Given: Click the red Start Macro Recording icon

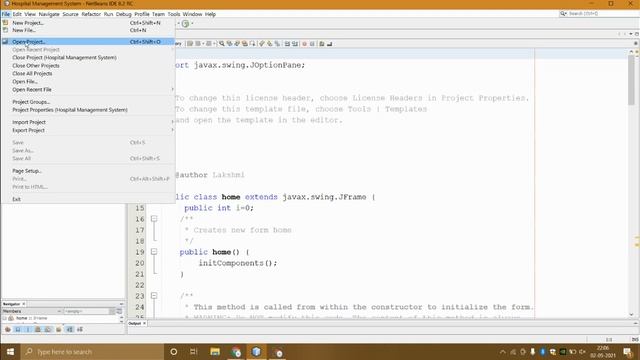Looking at the screenshot, I should pos(304,44).
